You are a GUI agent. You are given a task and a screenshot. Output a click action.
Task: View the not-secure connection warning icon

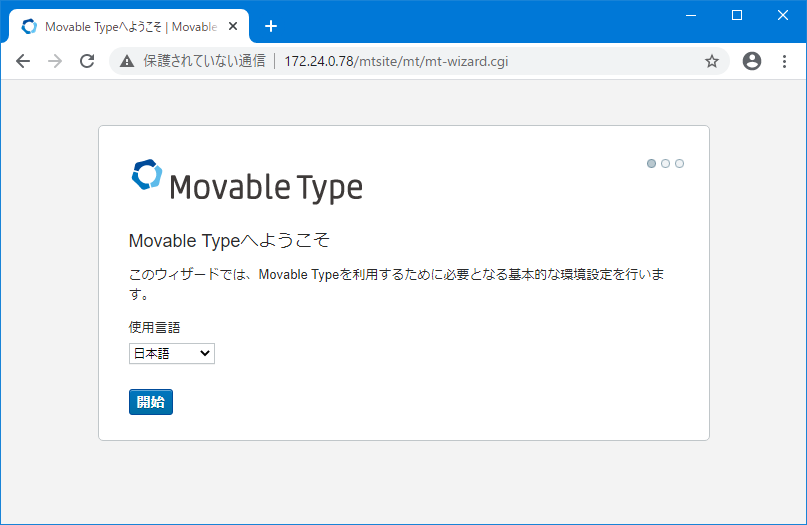pyautogui.click(x=127, y=61)
